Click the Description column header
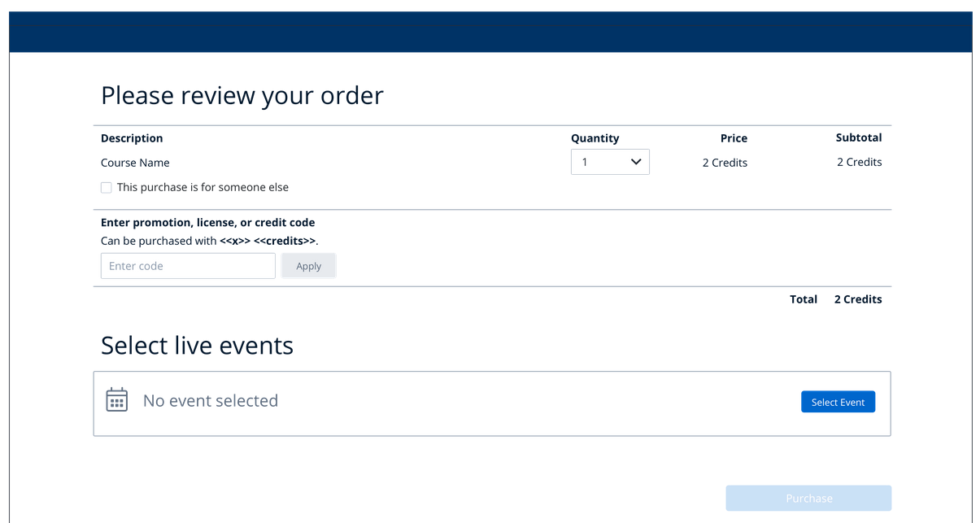This screenshot has height=523, width=980. (x=132, y=138)
